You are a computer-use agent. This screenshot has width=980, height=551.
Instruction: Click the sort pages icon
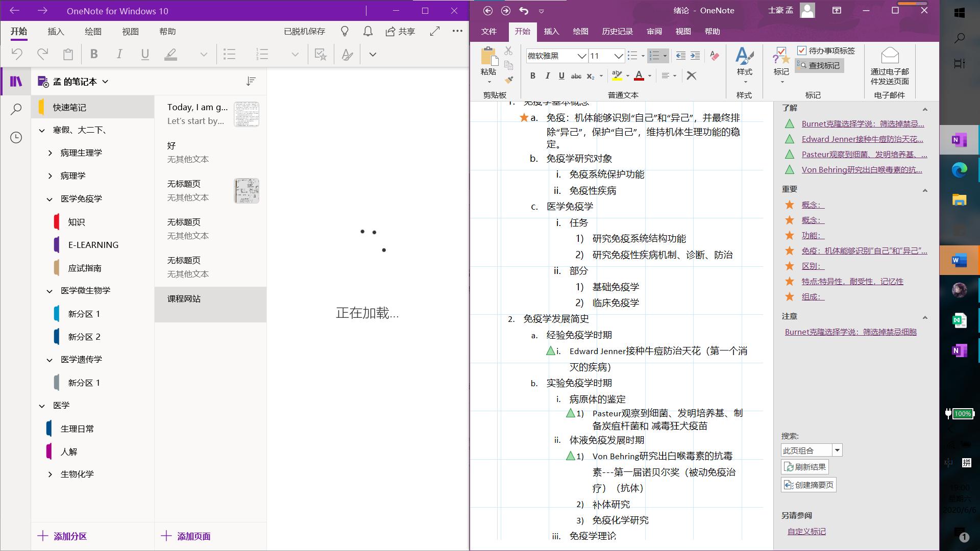pyautogui.click(x=251, y=82)
